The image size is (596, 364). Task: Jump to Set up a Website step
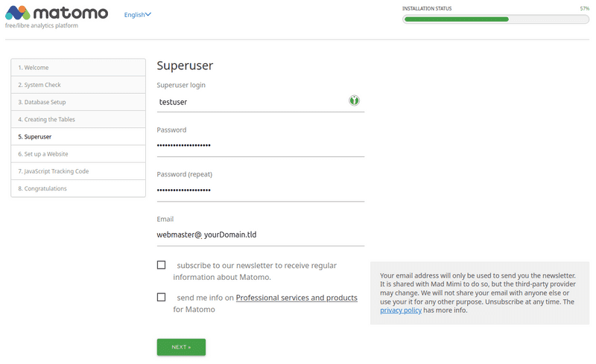[x=78, y=154]
